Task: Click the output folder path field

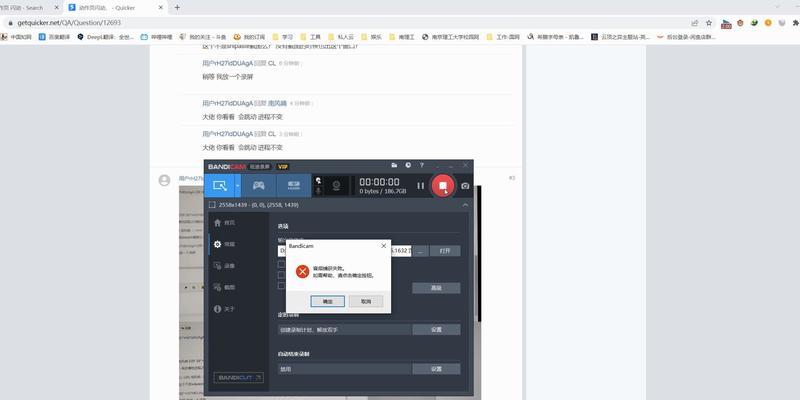Action: click(x=344, y=251)
